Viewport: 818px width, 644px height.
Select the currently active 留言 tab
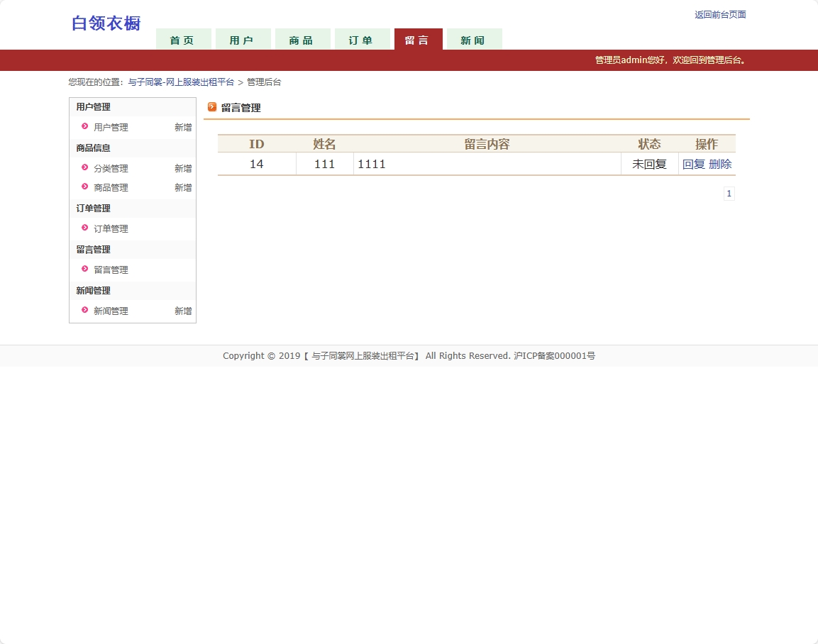point(418,40)
